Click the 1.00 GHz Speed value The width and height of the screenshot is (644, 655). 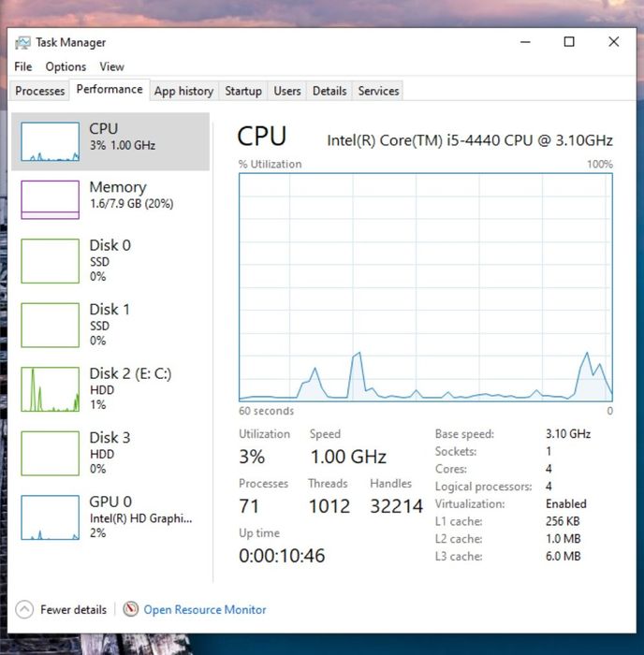pyautogui.click(x=348, y=457)
